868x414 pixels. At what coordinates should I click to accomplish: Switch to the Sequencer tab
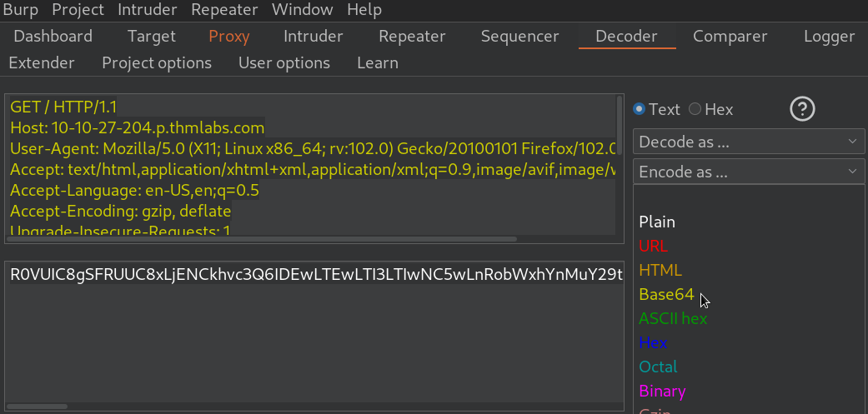pyautogui.click(x=519, y=37)
